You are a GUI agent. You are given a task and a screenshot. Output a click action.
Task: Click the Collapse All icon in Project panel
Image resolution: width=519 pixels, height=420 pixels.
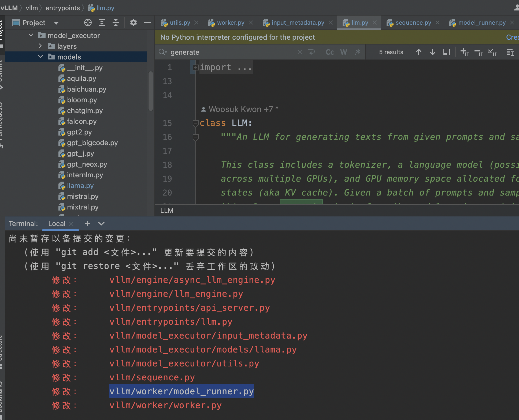click(x=116, y=23)
